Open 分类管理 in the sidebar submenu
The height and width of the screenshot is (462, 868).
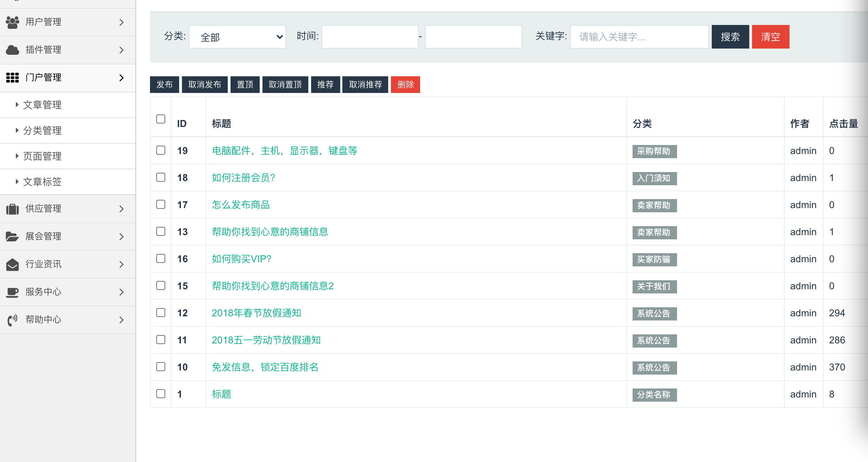coord(42,130)
